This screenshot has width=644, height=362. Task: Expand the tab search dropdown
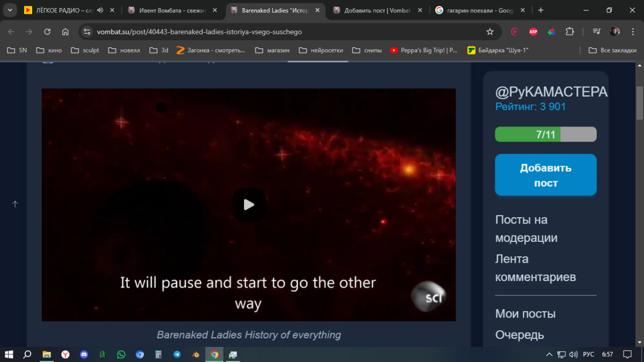click(x=10, y=10)
